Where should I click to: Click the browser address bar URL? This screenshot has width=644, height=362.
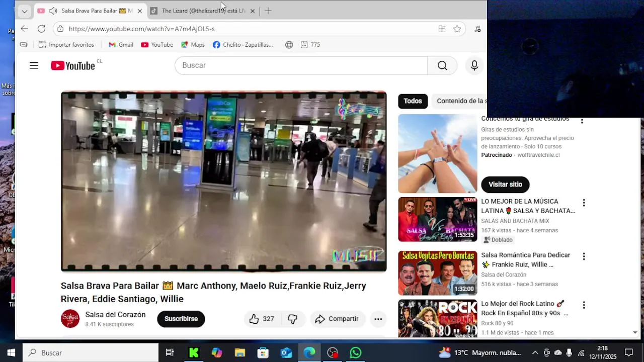tap(142, 29)
